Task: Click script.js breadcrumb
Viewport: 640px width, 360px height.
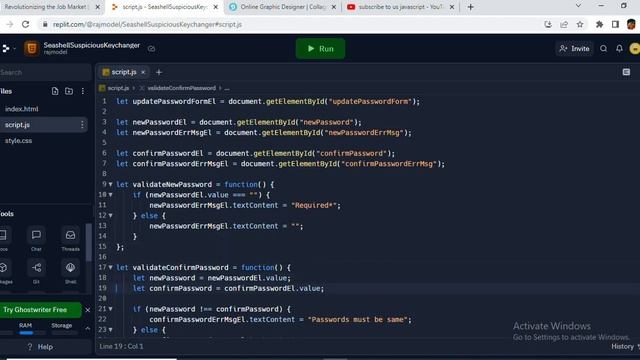Action: [x=118, y=88]
